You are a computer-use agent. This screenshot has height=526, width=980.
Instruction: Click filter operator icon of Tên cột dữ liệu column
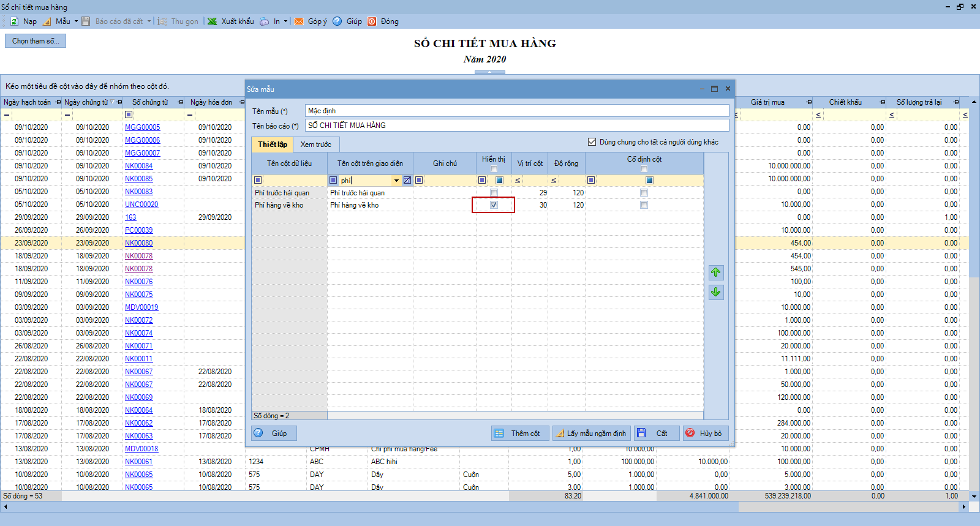258,180
